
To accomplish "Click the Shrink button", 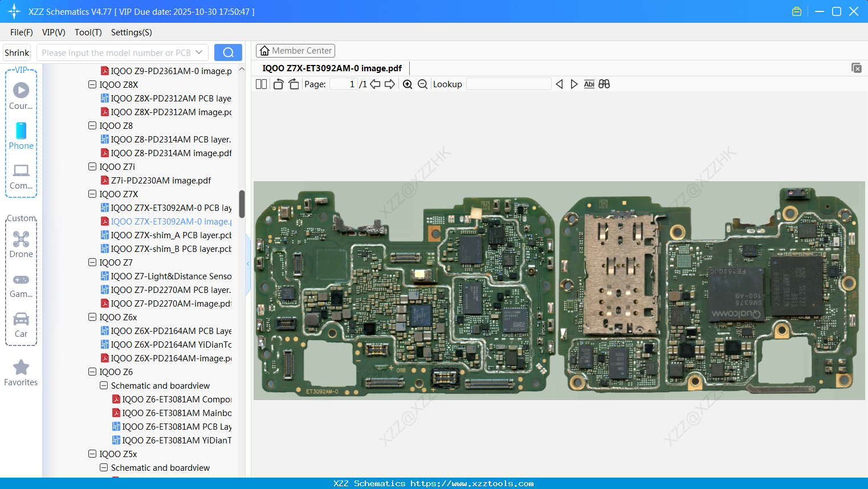I will click(x=17, y=52).
